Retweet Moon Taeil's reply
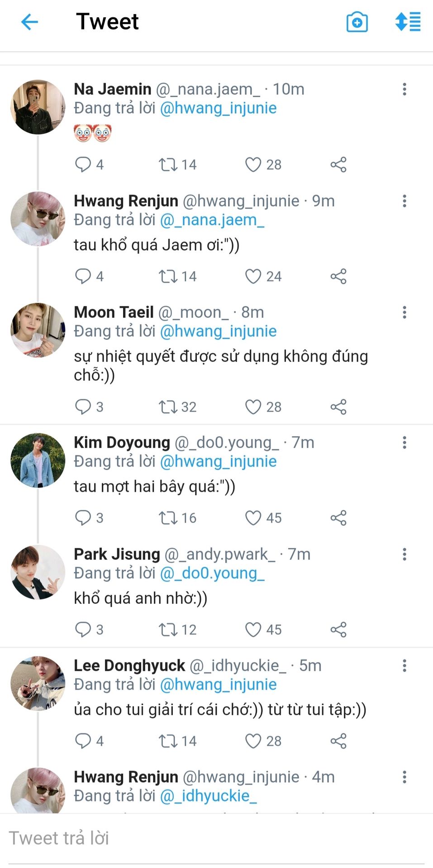The width and height of the screenshot is (433, 868). click(x=168, y=407)
